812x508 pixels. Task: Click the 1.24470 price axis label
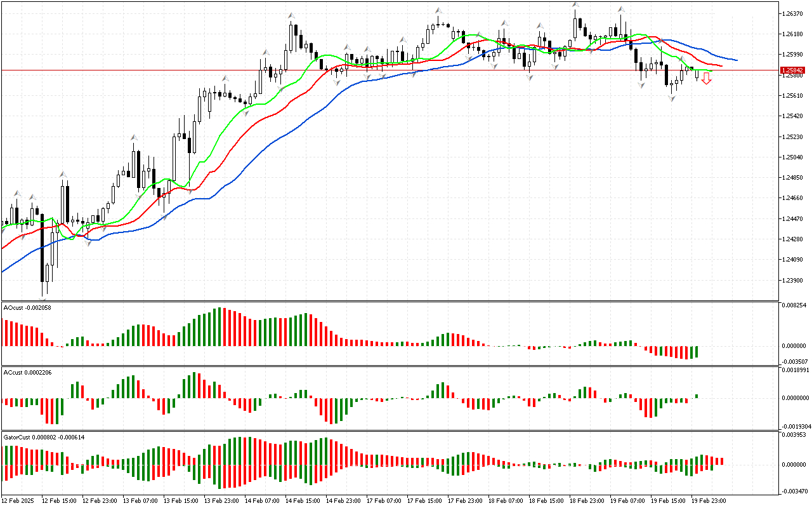coord(793,219)
